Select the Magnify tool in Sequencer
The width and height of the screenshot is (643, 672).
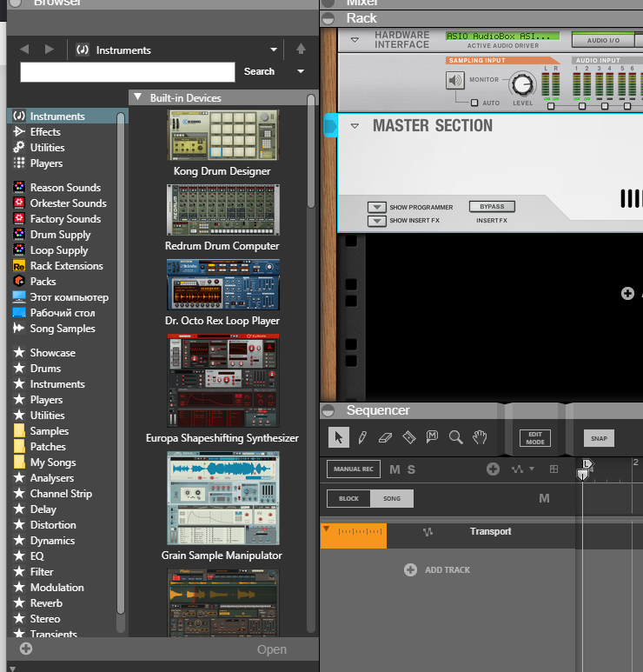tap(456, 437)
